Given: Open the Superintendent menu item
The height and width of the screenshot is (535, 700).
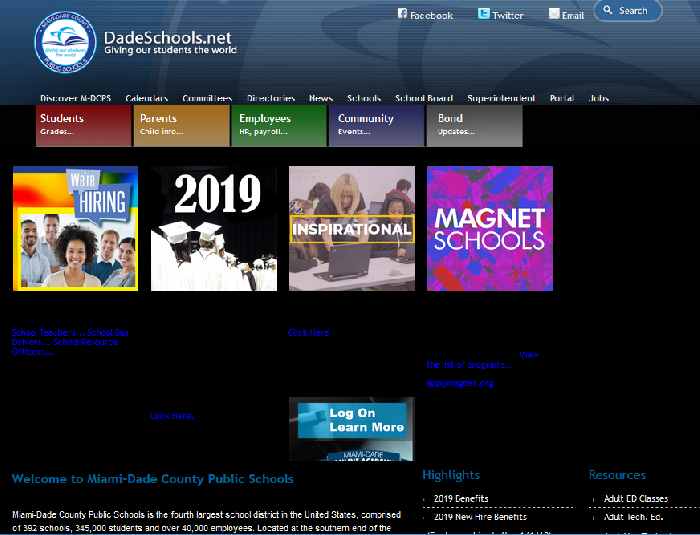Looking at the screenshot, I should 501,98.
